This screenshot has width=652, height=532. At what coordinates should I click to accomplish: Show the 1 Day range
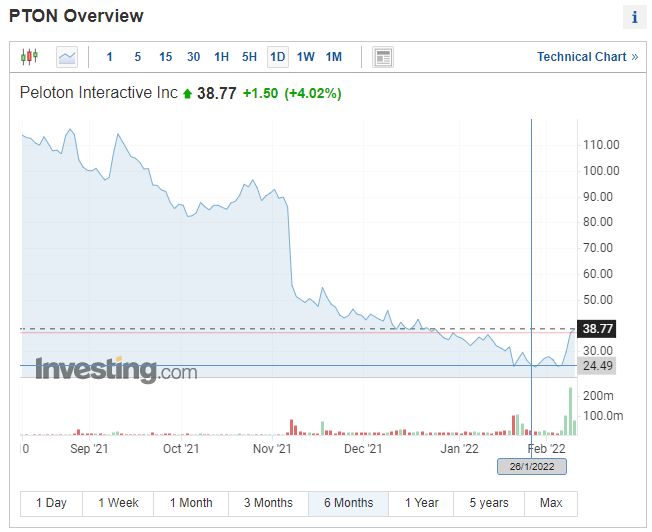51,503
